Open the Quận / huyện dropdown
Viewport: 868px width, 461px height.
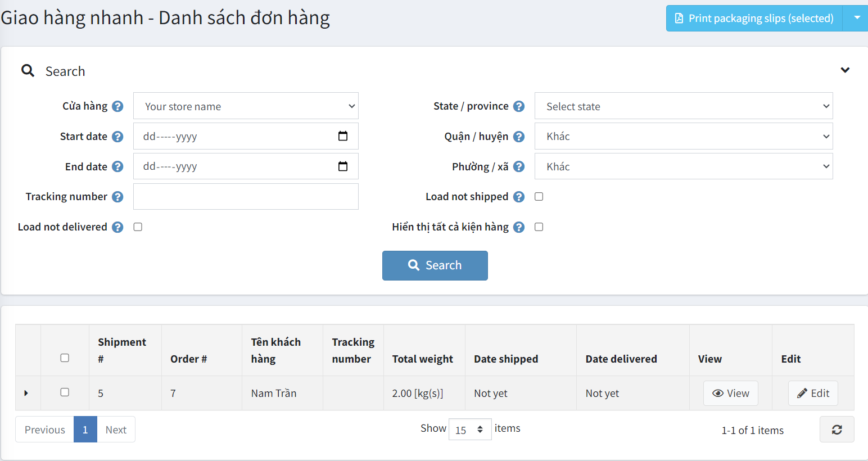[x=684, y=136]
